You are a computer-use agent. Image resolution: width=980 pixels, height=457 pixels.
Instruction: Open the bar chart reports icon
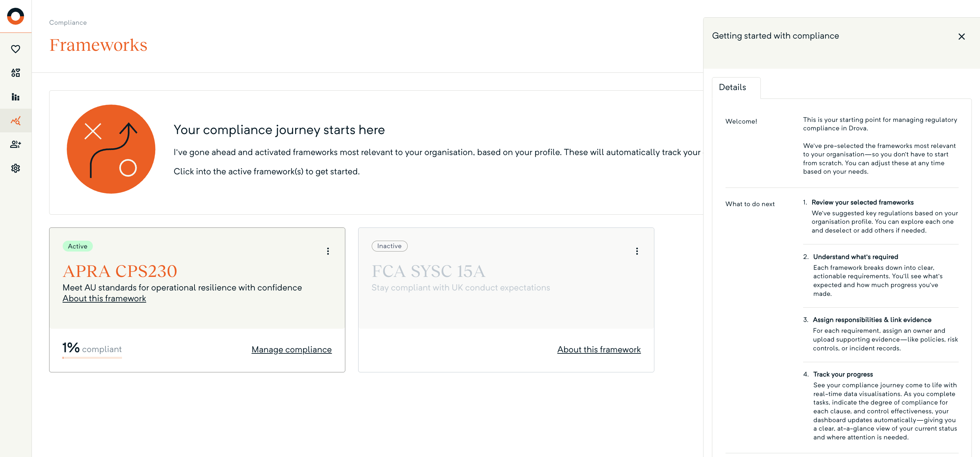(16, 97)
